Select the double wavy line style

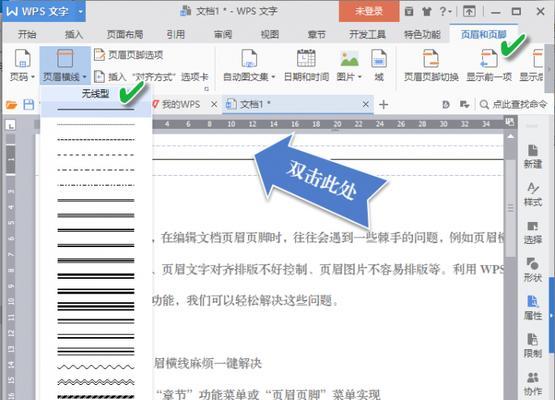coord(96,382)
